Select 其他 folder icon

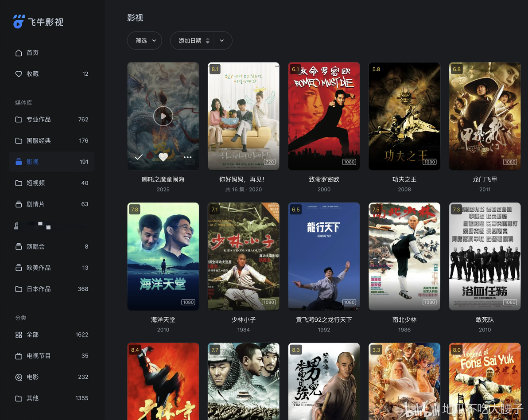click(x=19, y=398)
